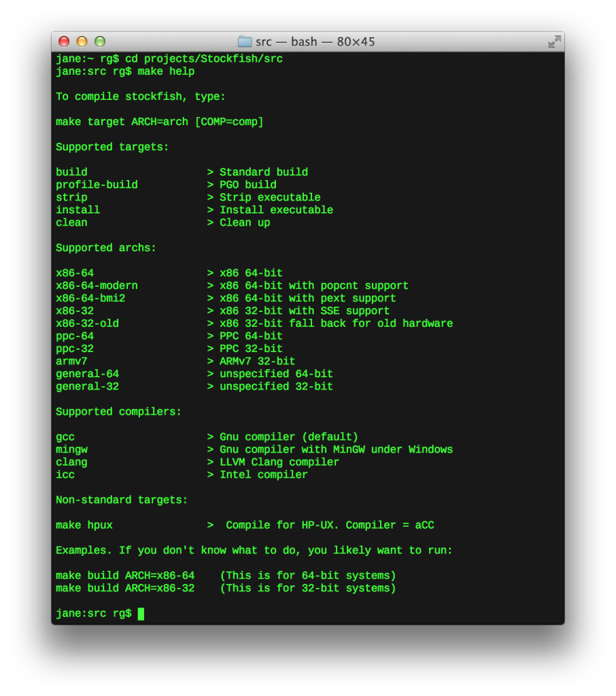Click the 'Clean up' description
This screenshot has height=696, width=616.
(245, 222)
